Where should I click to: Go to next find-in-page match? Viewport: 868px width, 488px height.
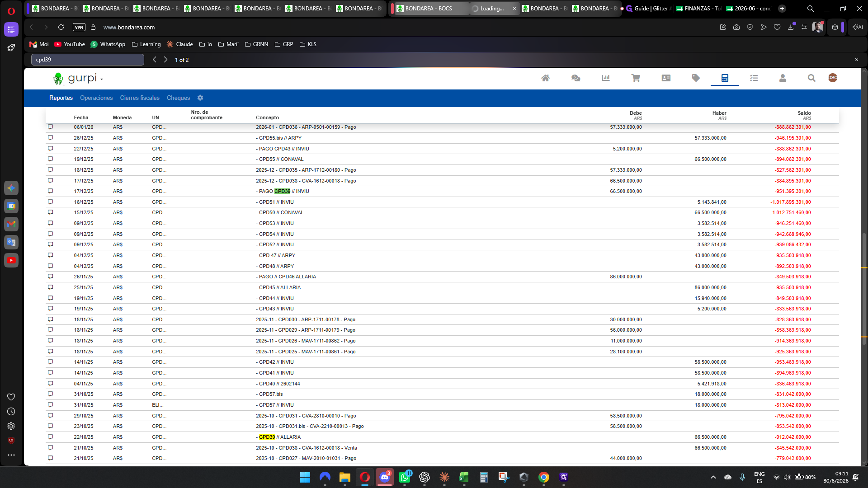(x=165, y=60)
